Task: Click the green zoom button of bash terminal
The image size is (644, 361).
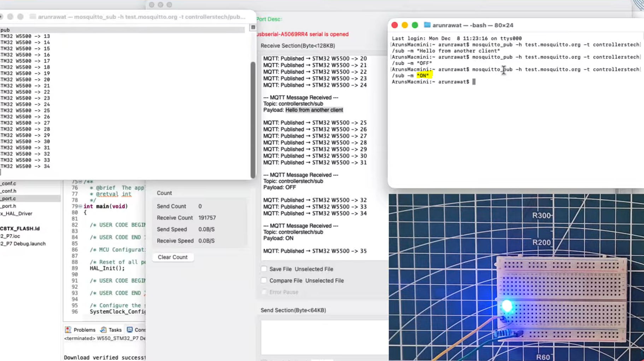Action: coord(415,25)
